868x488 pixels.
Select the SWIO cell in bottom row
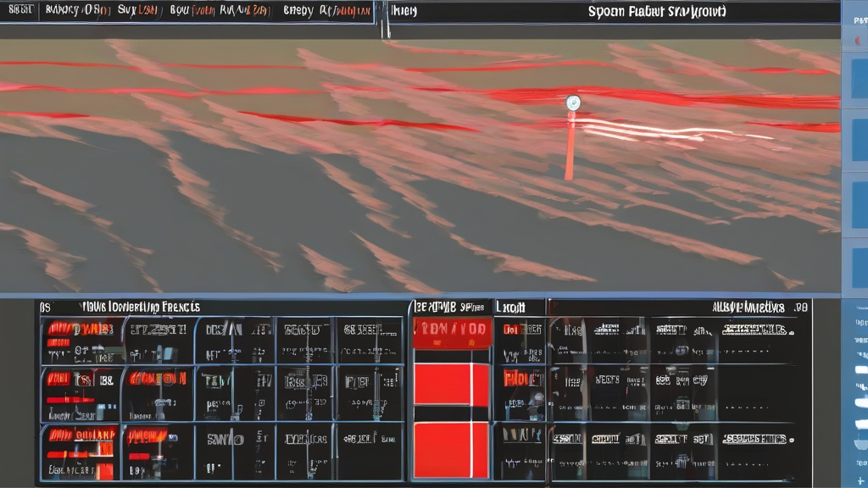coord(227,440)
